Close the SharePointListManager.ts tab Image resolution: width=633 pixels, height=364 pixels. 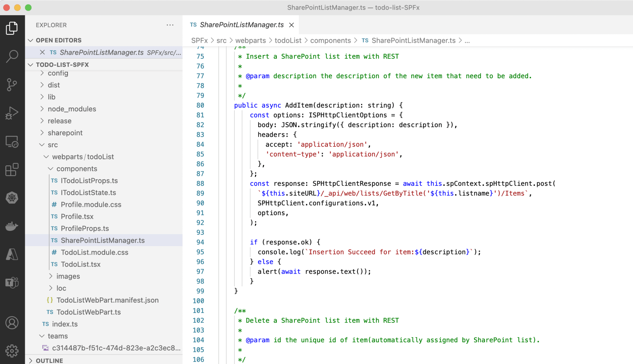pos(292,25)
